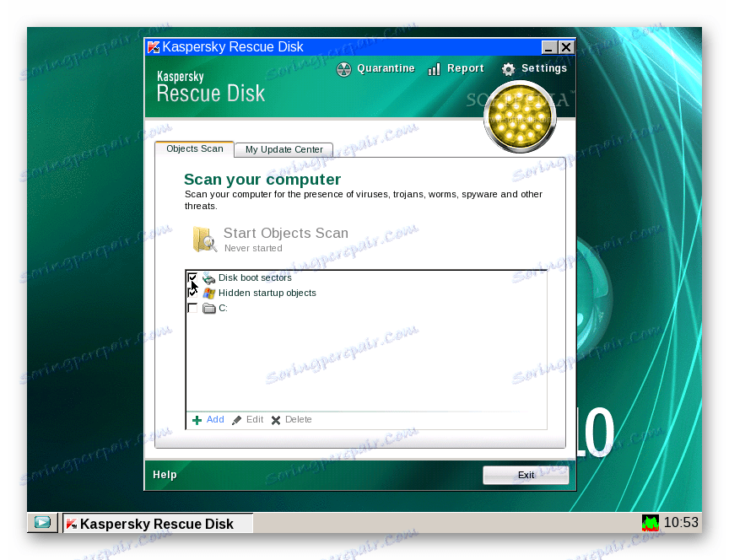Click the Hidden startup objects Windows icon

point(209,293)
